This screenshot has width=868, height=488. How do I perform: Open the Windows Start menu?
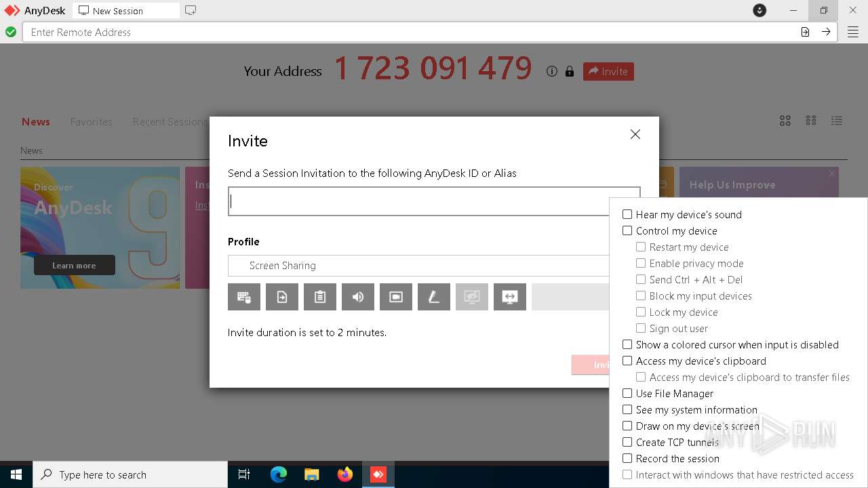[x=16, y=474]
